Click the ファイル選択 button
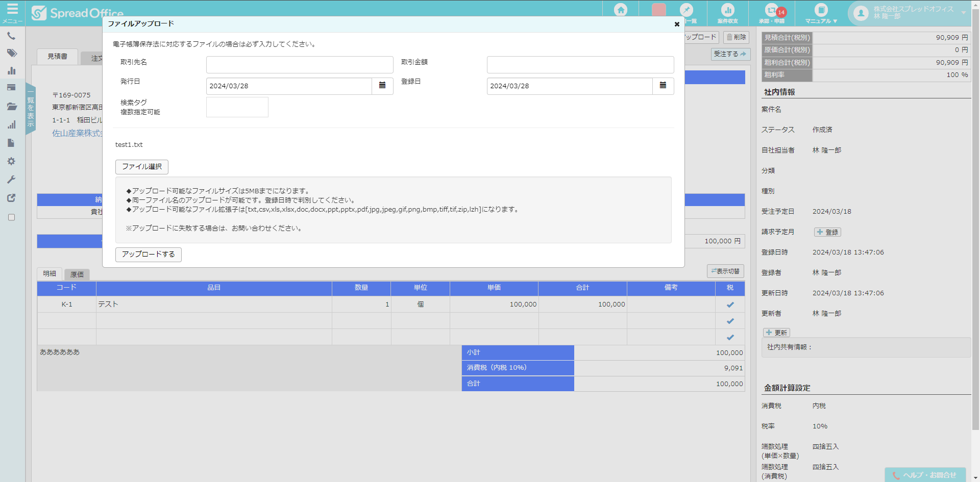This screenshot has height=482, width=980. [142, 167]
